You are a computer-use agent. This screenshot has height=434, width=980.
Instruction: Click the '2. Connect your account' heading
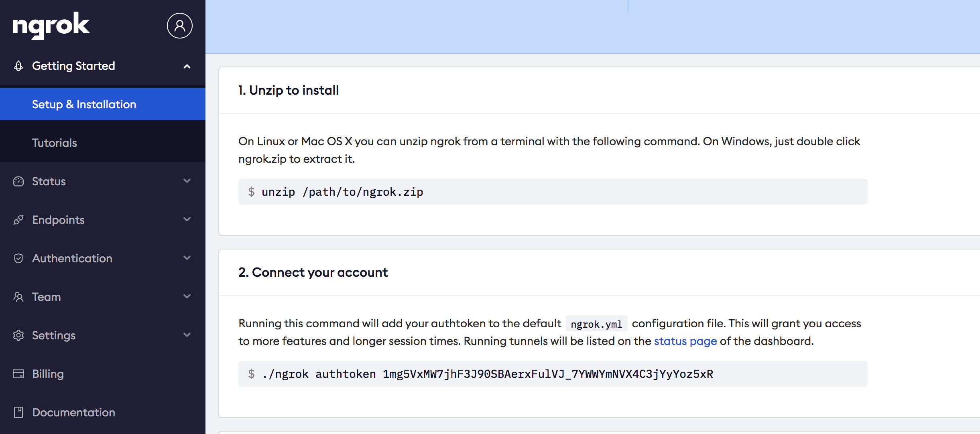pos(313,272)
